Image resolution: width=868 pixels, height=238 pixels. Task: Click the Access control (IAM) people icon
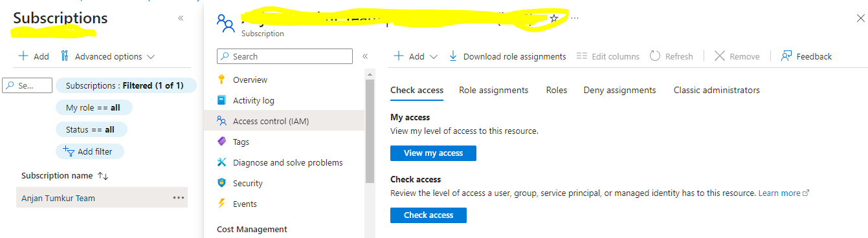pos(221,121)
